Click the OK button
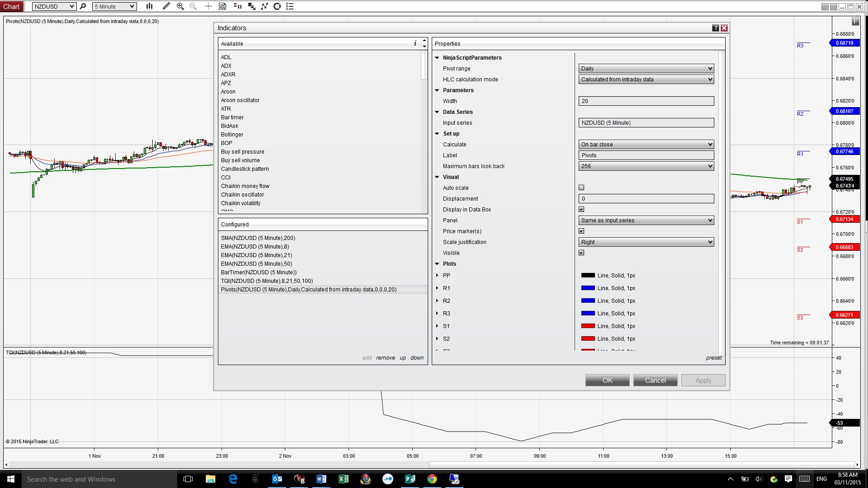868x488 pixels. (x=607, y=380)
